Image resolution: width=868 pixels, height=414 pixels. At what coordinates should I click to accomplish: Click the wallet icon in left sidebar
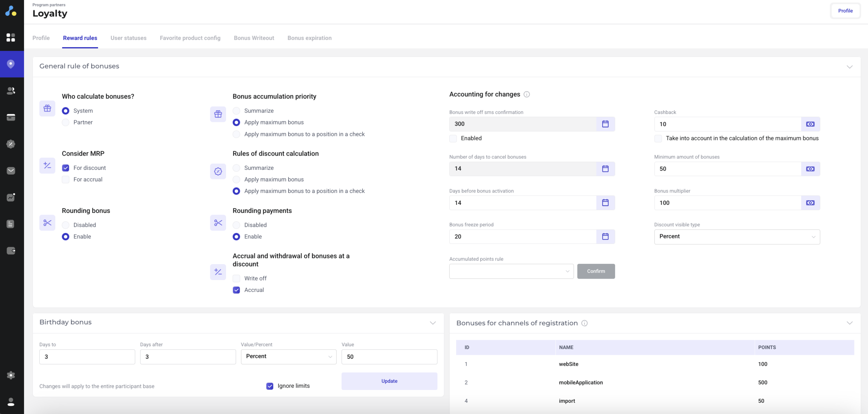11,251
